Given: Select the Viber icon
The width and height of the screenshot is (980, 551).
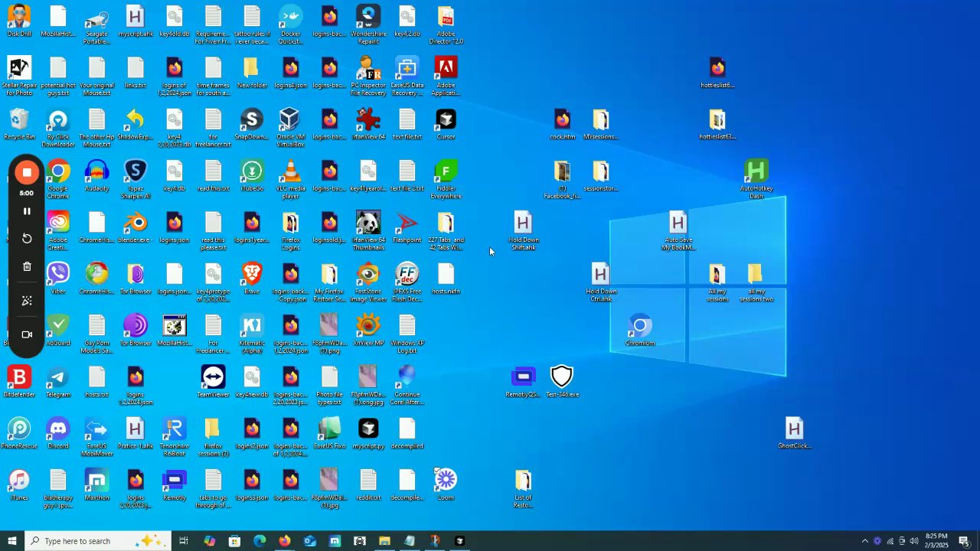Looking at the screenshot, I should tap(58, 279).
